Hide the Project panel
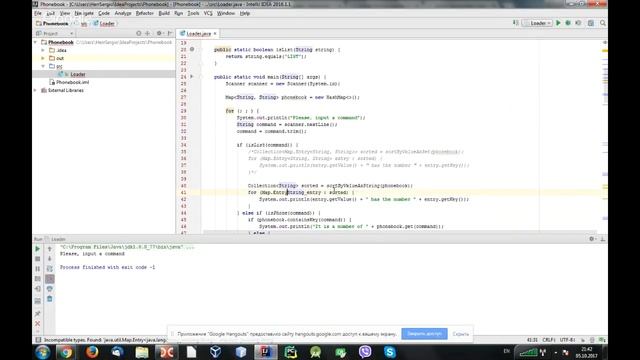Screen dimensions: 640x360 click(170, 33)
